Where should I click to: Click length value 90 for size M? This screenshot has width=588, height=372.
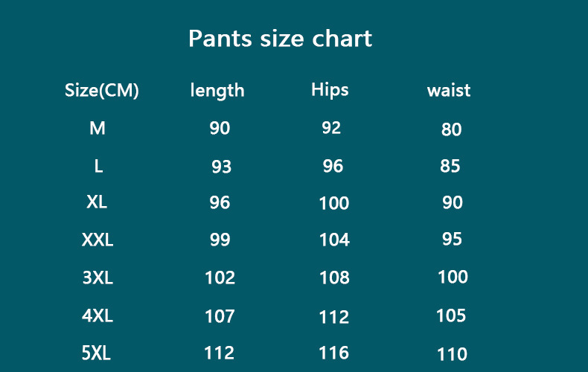coord(220,128)
